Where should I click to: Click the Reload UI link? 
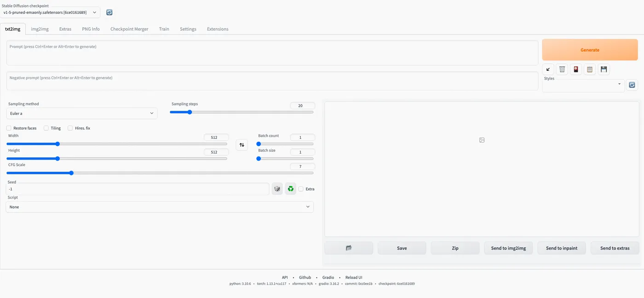point(354,277)
